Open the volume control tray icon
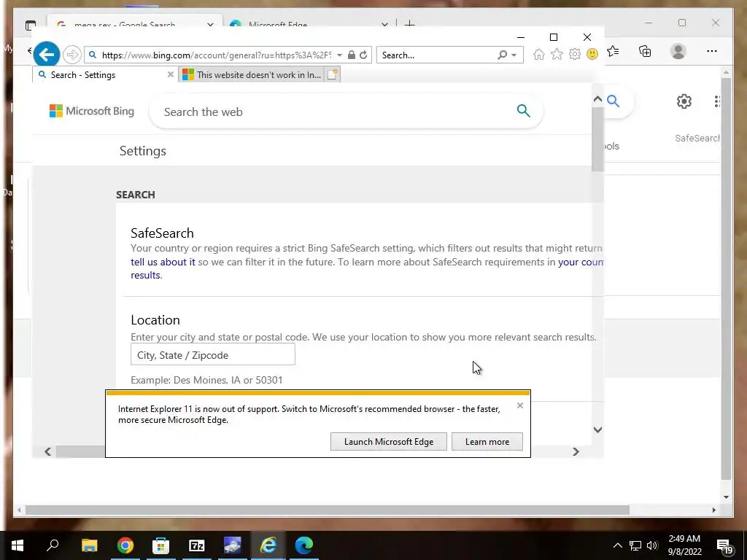Viewport: 747px width, 560px height. click(652, 545)
